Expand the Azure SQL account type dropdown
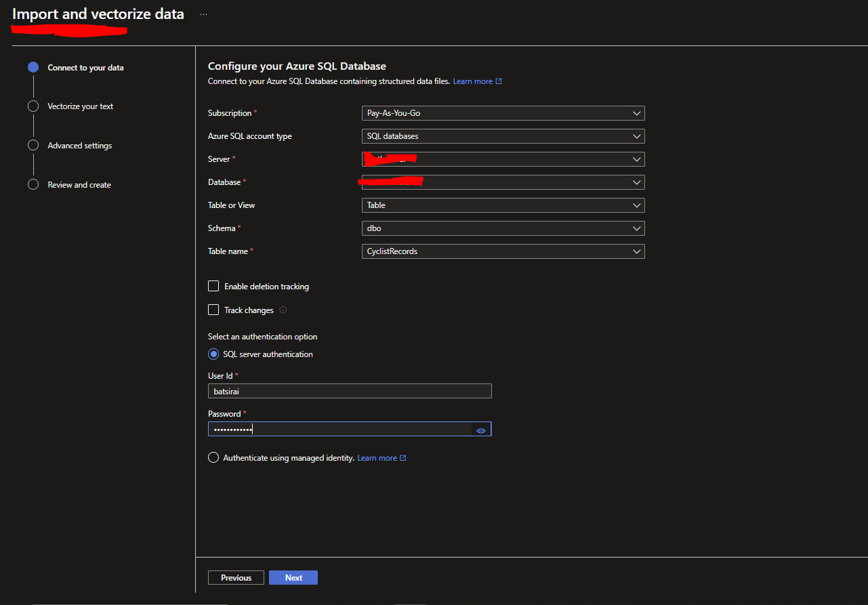868x605 pixels. point(503,136)
